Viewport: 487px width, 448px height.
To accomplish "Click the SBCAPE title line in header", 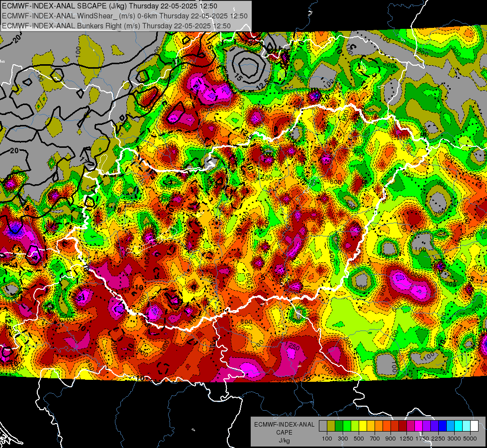I will tap(109, 6).
